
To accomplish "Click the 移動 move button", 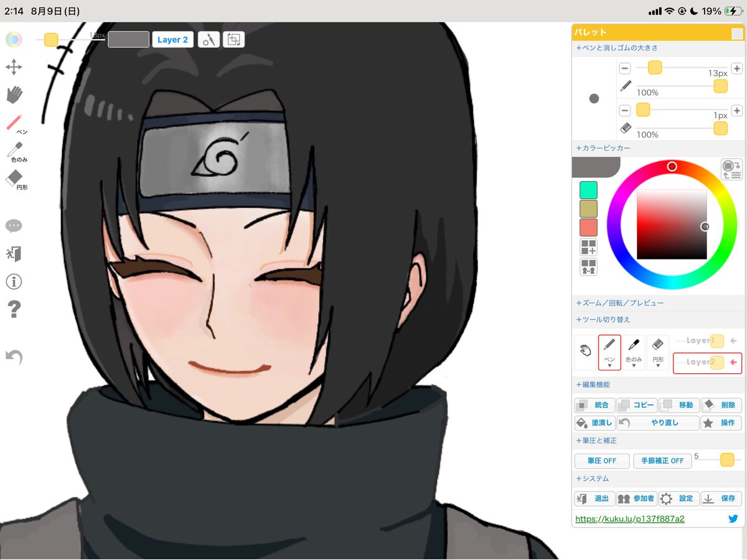I will pyautogui.click(x=679, y=405).
